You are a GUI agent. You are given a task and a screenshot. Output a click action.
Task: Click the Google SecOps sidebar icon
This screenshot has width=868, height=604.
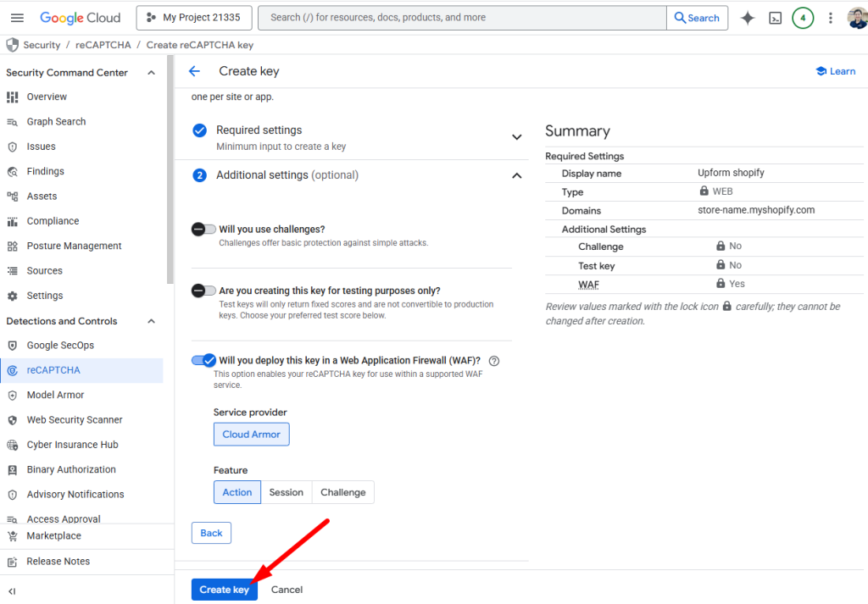12,346
